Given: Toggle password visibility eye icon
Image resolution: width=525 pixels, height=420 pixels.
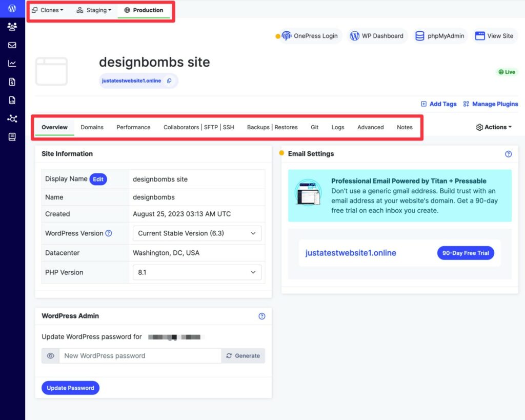Looking at the screenshot, I should pyautogui.click(x=50, y=356).
